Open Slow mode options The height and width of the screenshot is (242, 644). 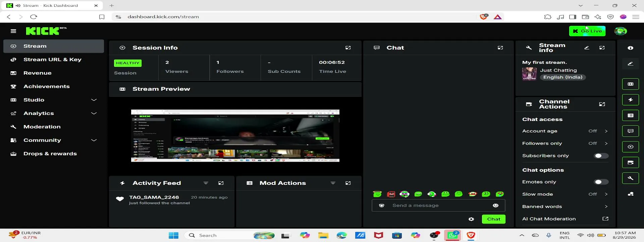[565, 194]
